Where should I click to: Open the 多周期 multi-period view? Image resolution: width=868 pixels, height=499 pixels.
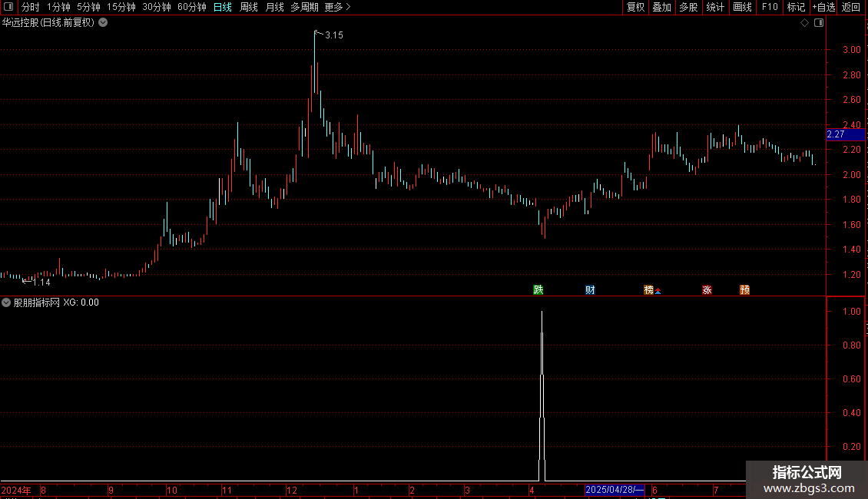pos(304,7)
